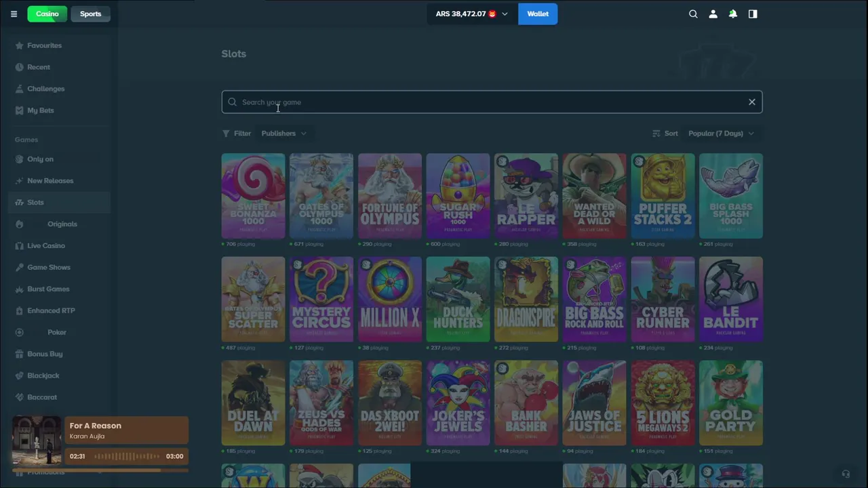Click the Burst Games icon
Viewport: 868px width, 488px height.
pos(20,289)
